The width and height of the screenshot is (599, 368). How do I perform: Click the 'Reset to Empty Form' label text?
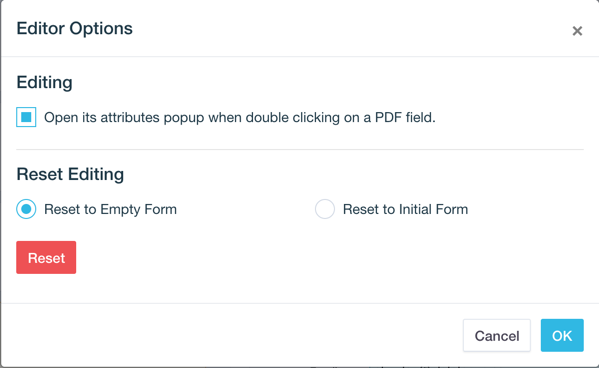point(110,209)
